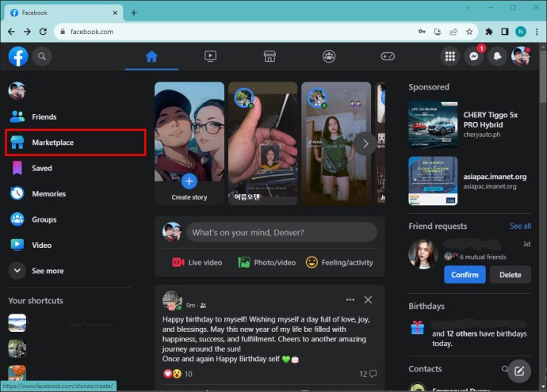547x392 pixels.
Task: Click the install app icon in address bar
Action: (x=438, y=32)
